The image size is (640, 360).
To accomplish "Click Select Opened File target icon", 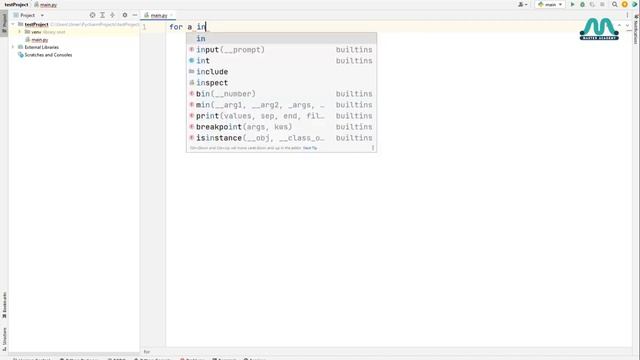I will click(x=93, y=15).
